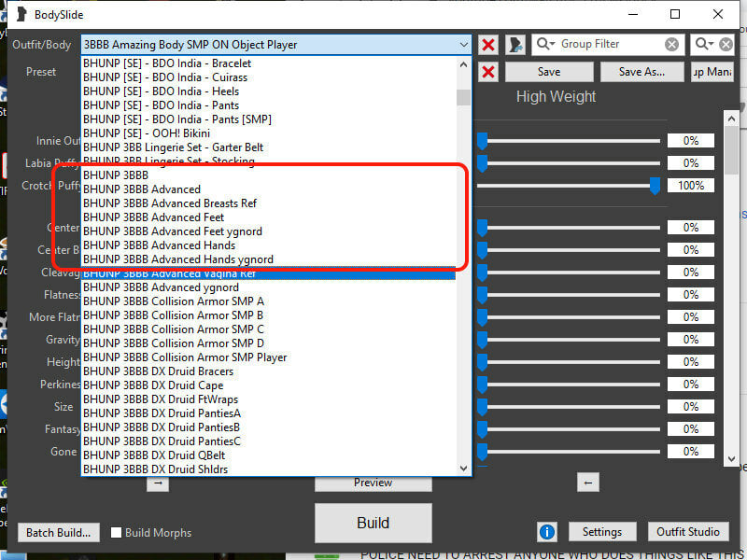Select BHUNP 3BBB Collision Armor SMP C

click(x=268, y=329)
